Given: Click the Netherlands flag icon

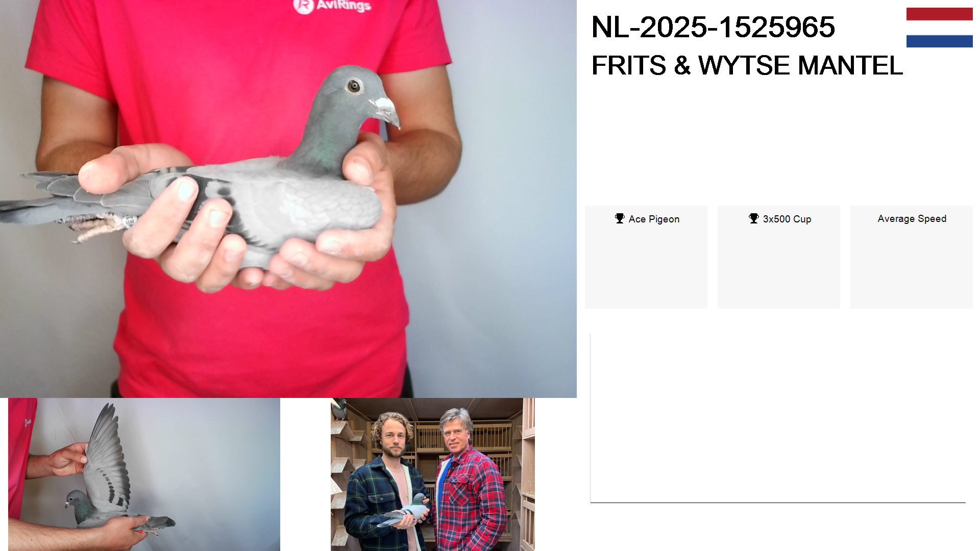Looking at the screenshot, I should [939, 28].
